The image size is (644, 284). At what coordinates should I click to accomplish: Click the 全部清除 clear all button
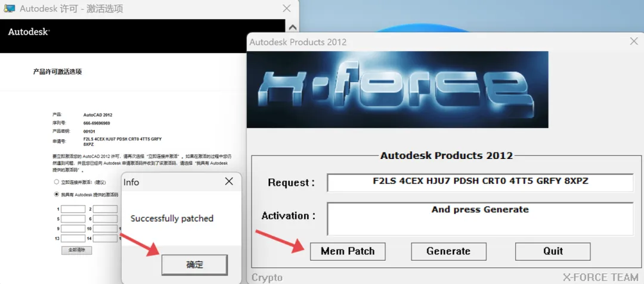click(76, 250)
